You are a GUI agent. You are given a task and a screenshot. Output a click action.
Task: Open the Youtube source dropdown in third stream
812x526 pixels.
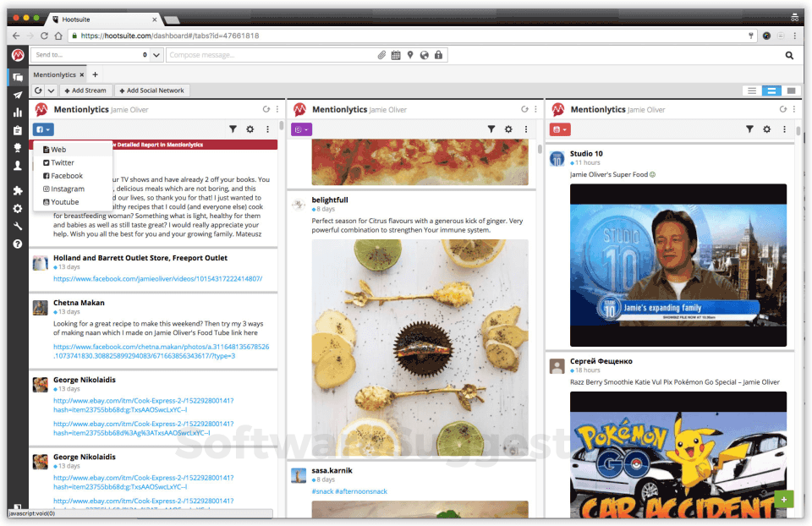pos(560,129)
